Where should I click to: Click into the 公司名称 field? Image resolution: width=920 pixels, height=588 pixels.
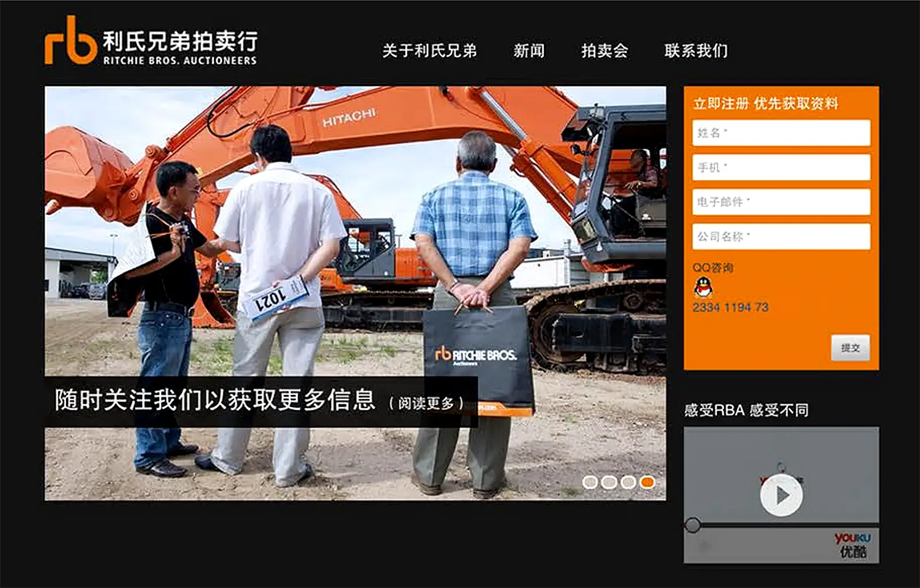781,237
